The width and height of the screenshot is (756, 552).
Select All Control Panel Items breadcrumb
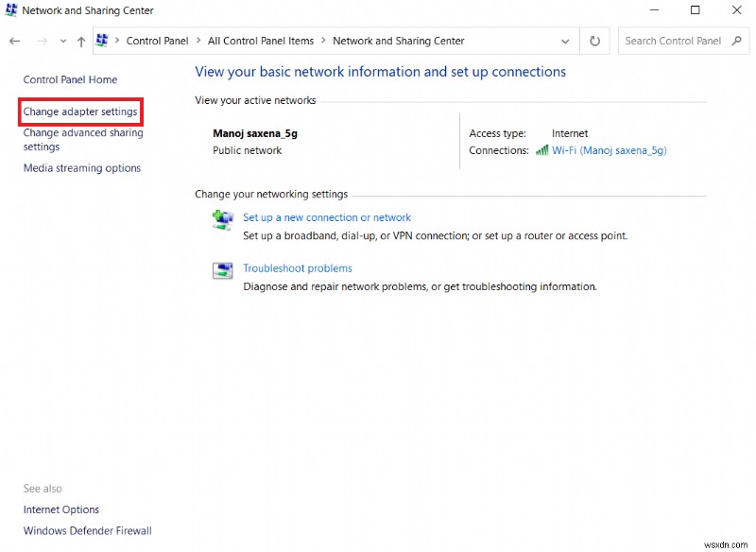261,41
